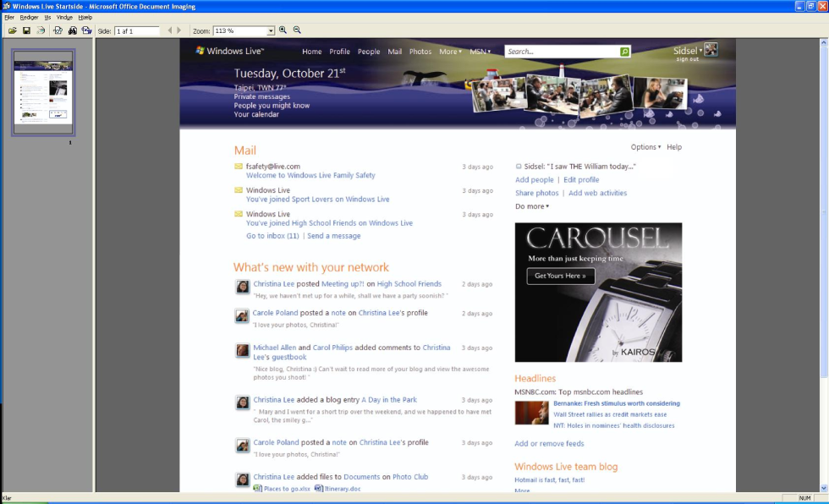Click the Open file toolbar icon
This screenshot has width=829, height=504.
13,30
